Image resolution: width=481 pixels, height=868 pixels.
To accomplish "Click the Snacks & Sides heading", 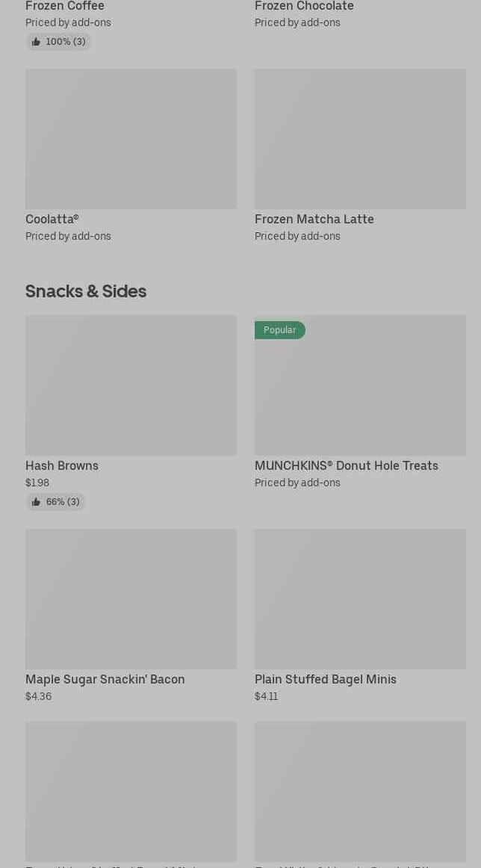I will tap(86, 291).
